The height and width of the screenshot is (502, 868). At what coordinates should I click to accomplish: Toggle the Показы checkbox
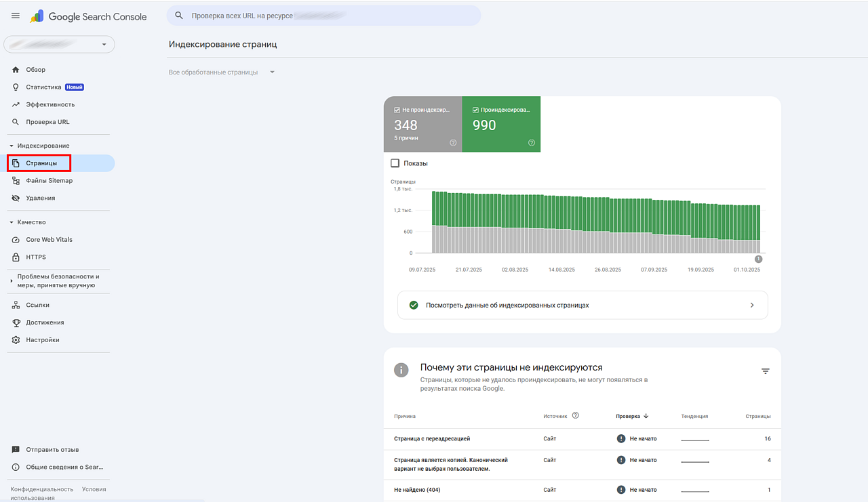(x=395, y=163)
